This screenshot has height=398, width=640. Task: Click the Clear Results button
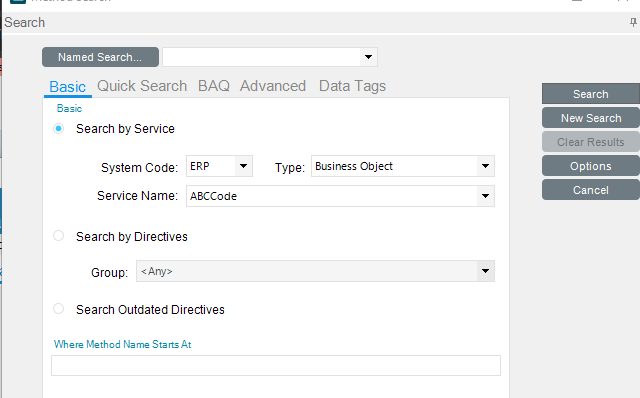point(591,142)
